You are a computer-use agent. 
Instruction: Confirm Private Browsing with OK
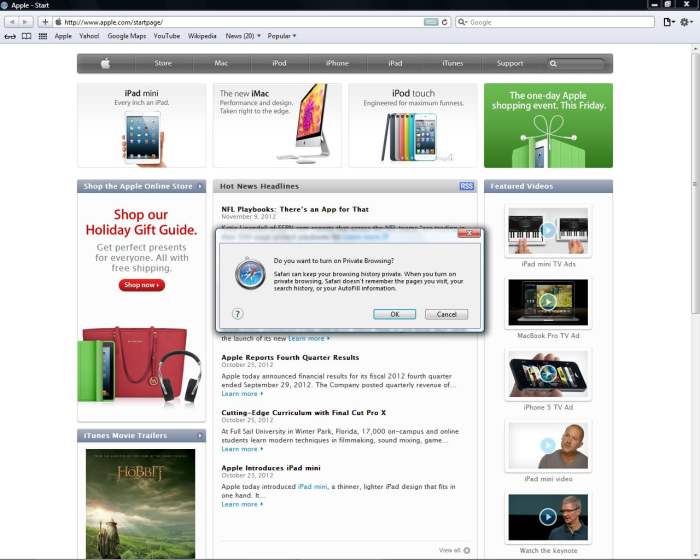pyautogui.click(x=395, y=314)
